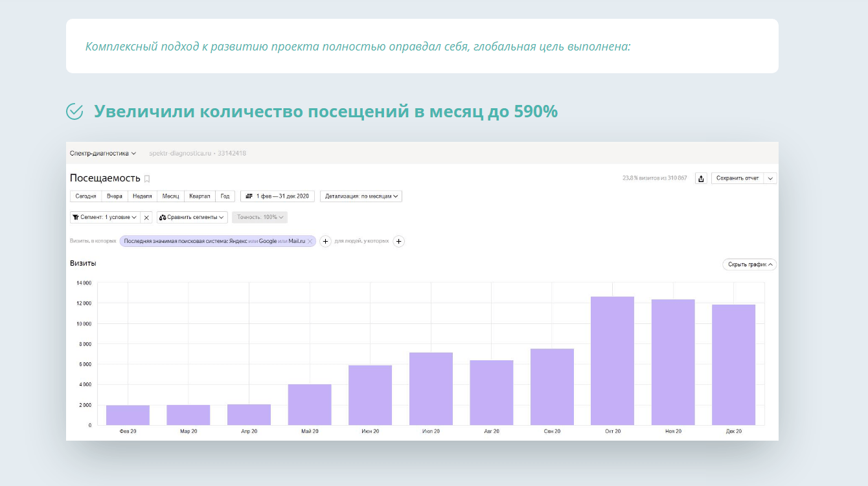Open Детализация: по месяцам dropdown
Screen dimensions: 868x486
tap(361, 196)
